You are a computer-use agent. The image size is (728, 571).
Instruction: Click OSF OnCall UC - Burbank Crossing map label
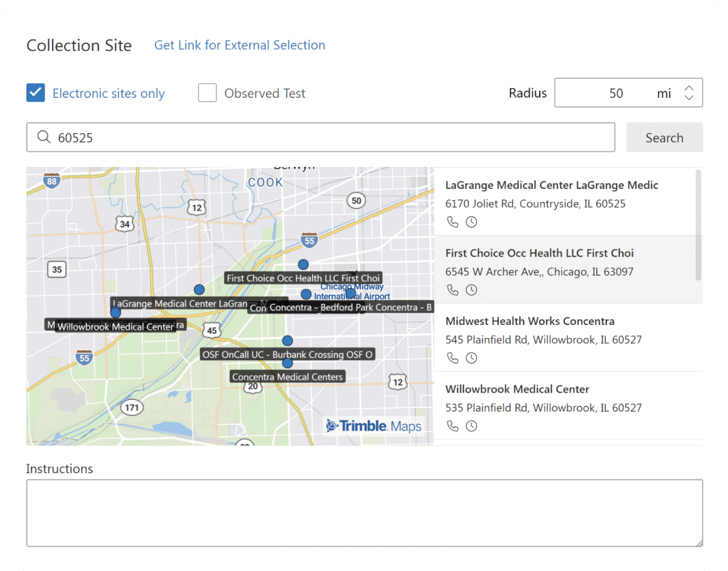287,354
